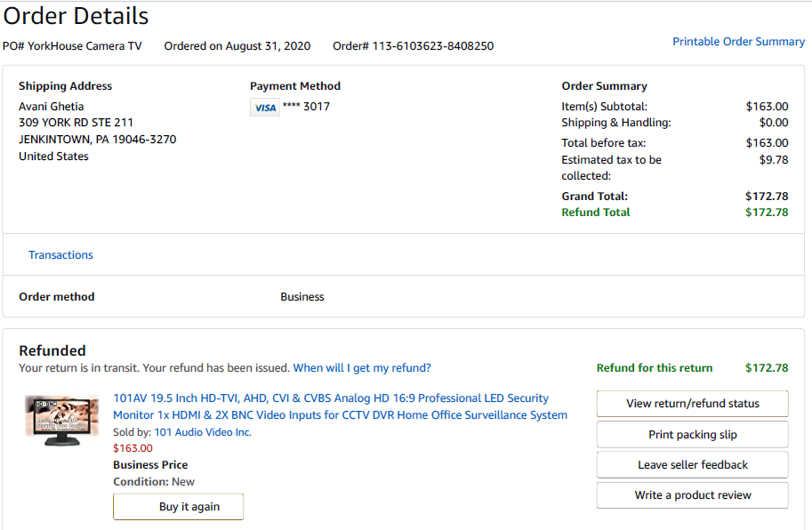Click Write a product review button
The height and width of the screenshot is (530, 812).
pyautogui.click(x=692, y=495)
